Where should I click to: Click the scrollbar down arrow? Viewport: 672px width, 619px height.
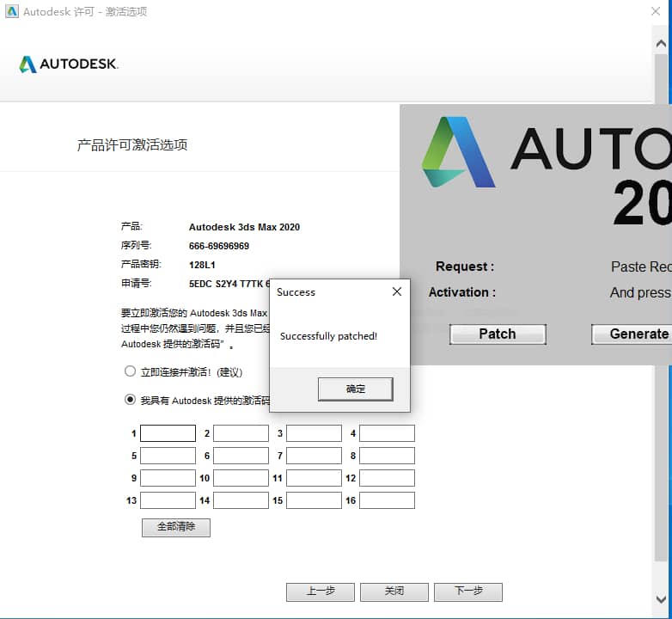tap(661, 599)
